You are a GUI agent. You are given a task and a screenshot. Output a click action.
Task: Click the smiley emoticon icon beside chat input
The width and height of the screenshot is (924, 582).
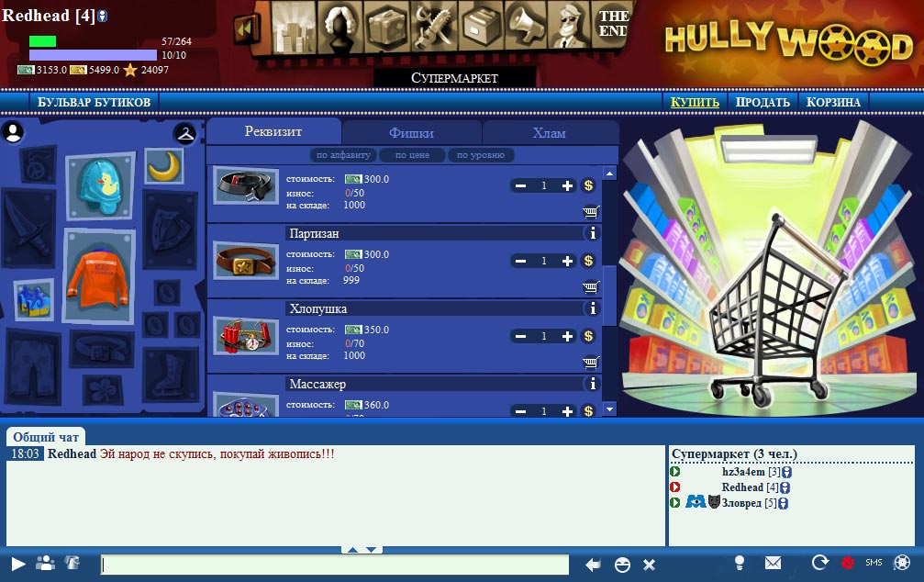pyautogui.click(x=622, y=565)
